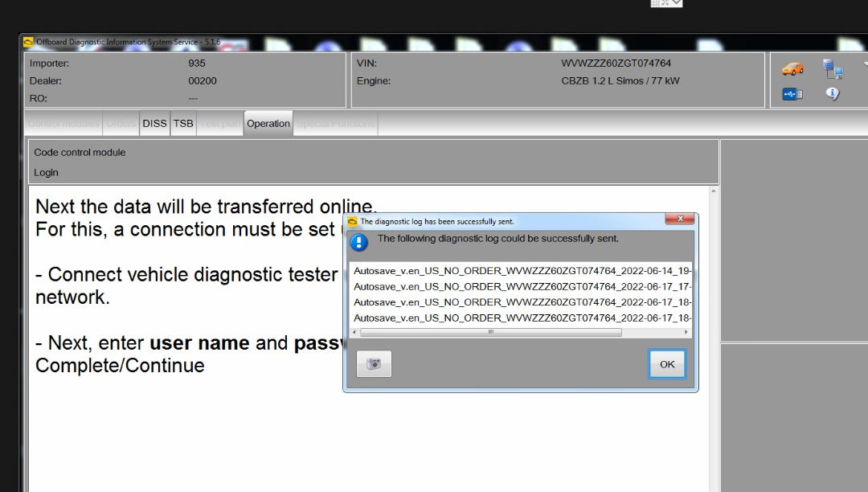Screen dimensions: 868x492
Task: Click the blue info symbol in the dialog
Action: tap(357, 239)
